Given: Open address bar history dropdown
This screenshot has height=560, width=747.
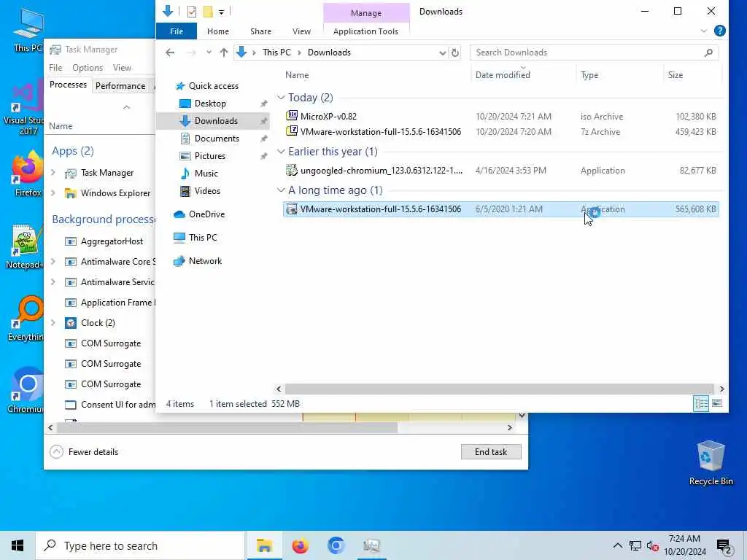Looking at the screenshot, I should [443, 52].
